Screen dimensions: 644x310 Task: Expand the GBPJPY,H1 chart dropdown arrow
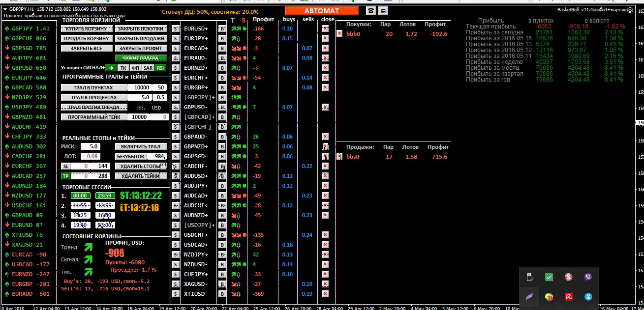(x=5, y=9)
